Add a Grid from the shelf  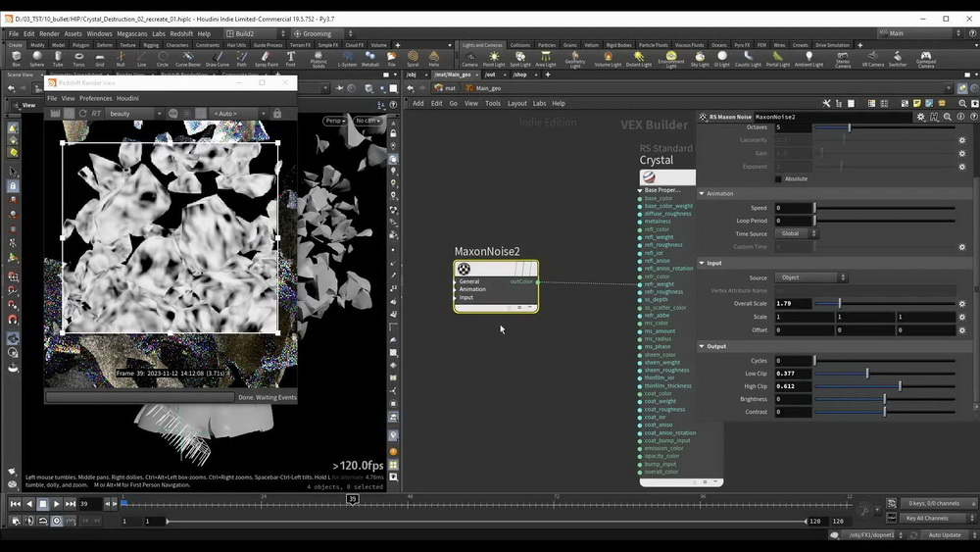coord(99,59)
